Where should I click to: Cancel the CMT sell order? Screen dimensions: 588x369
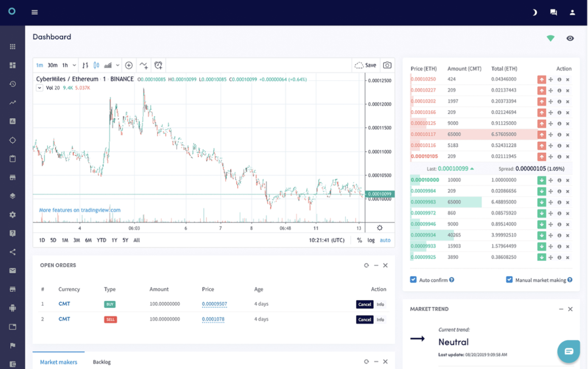pyautogui.click(x=364, y=319)
